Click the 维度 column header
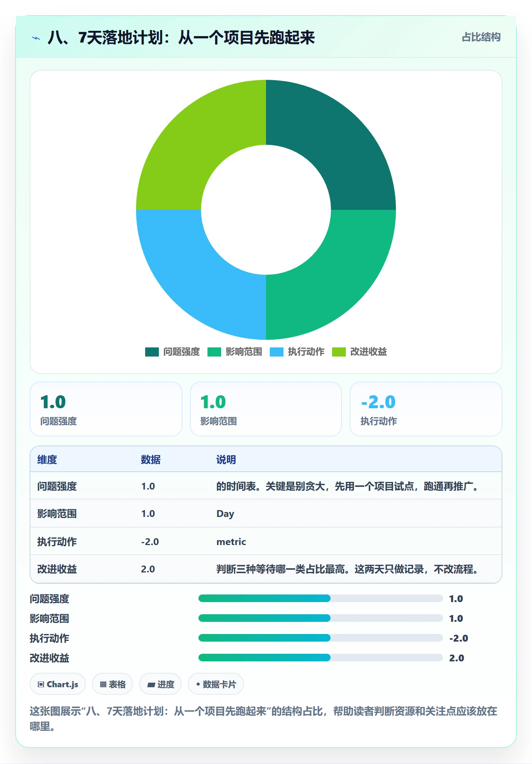This screenshot has height=764, width=532. [47, 460]
